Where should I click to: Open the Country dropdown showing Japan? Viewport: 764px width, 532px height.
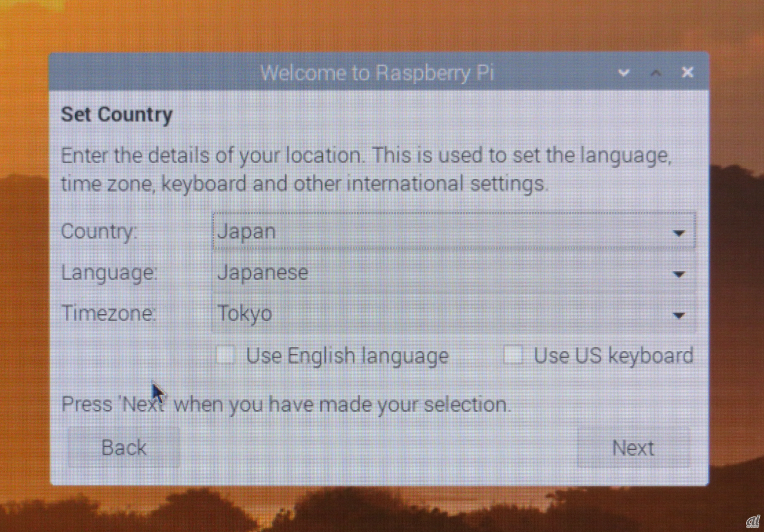[x=454, y=231]
